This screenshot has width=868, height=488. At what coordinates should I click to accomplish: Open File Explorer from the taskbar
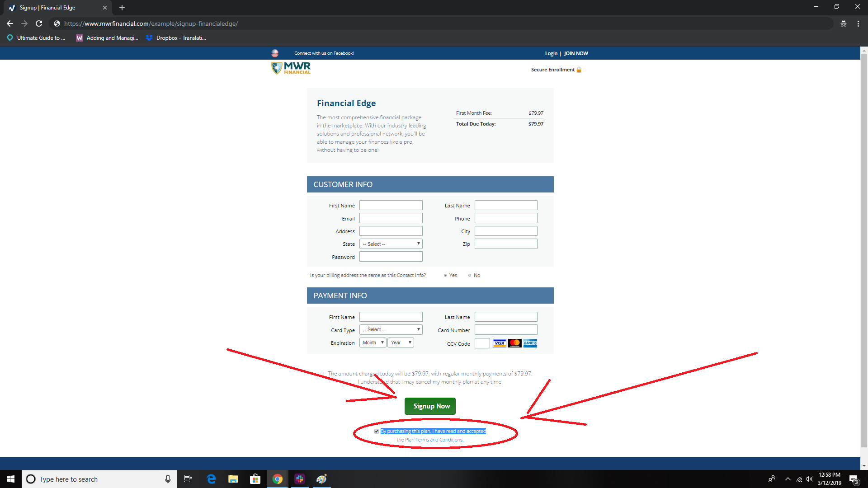[233, 479]
